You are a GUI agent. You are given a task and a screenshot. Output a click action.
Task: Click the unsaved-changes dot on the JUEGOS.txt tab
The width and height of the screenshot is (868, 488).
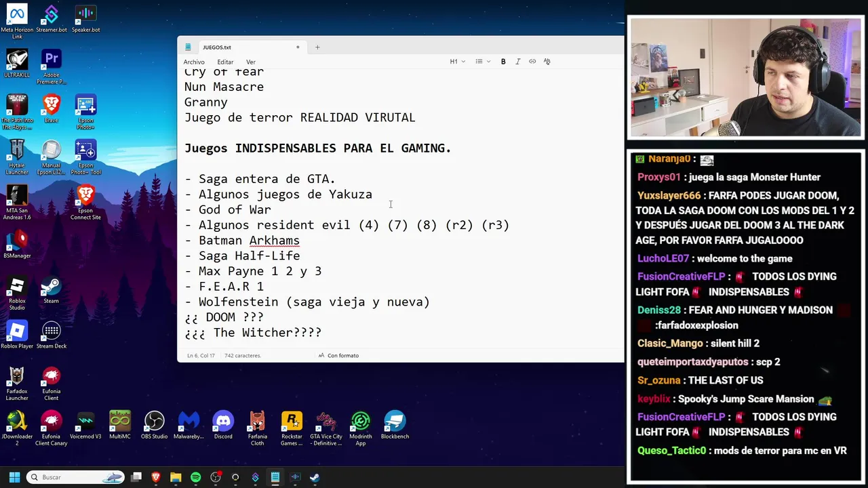[298, 47]
